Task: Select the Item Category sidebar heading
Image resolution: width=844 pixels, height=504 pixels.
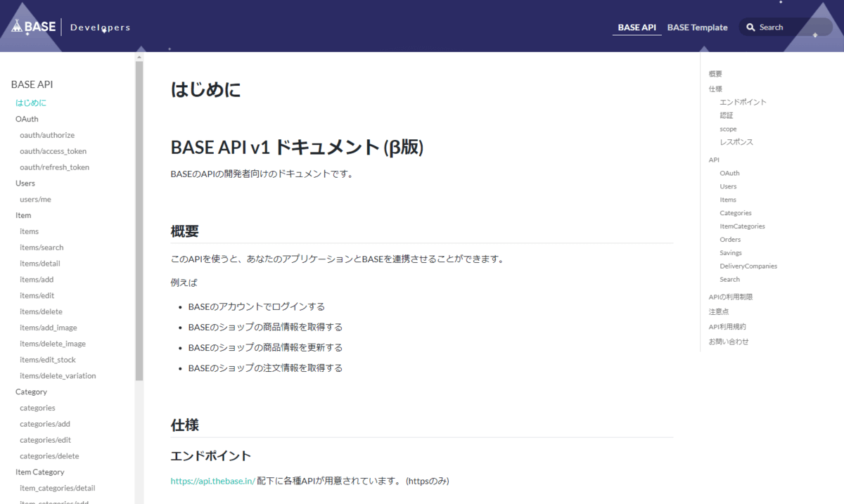Action: [x=40, y=472]
